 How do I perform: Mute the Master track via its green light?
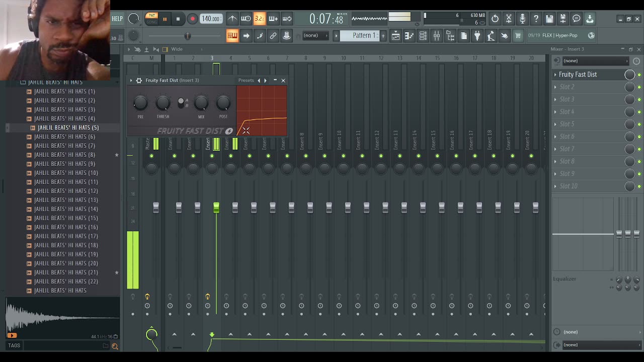click(x=151, y=156)
